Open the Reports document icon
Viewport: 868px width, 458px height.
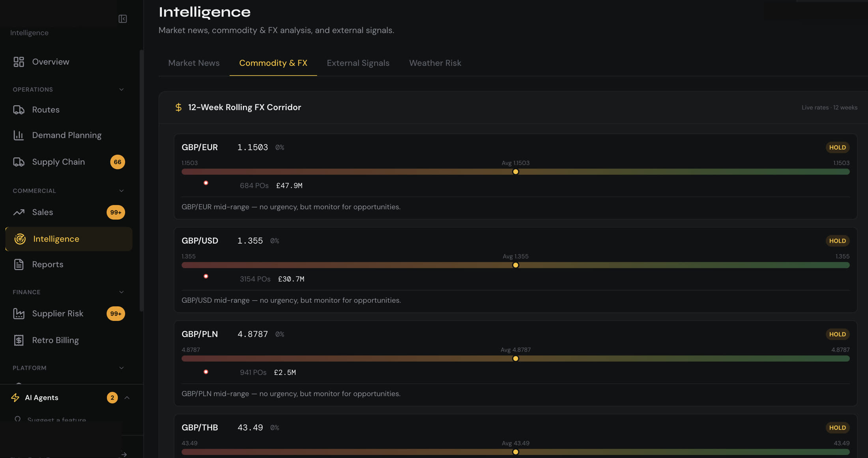pyautogui.click(x=19, y=264)
